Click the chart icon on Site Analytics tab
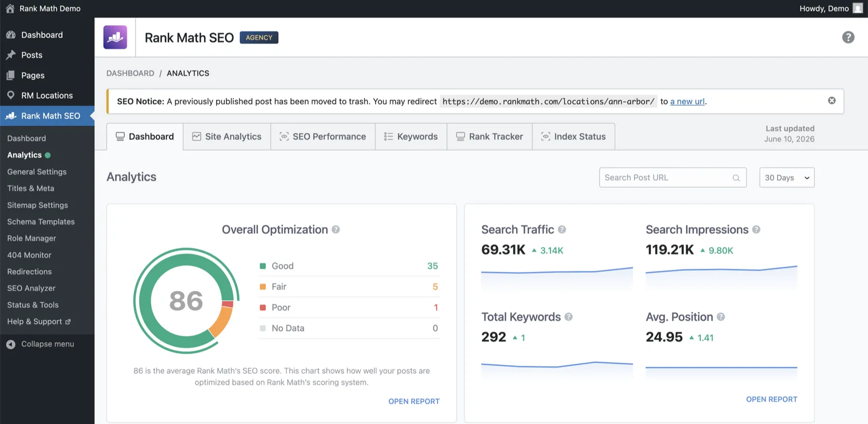The image size is (868, 424). click(197, 137)
